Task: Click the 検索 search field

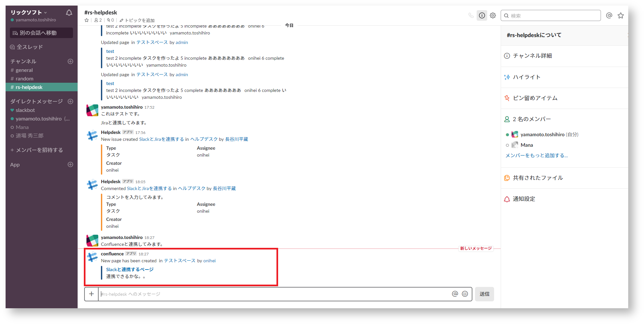Action: point(551,15)
